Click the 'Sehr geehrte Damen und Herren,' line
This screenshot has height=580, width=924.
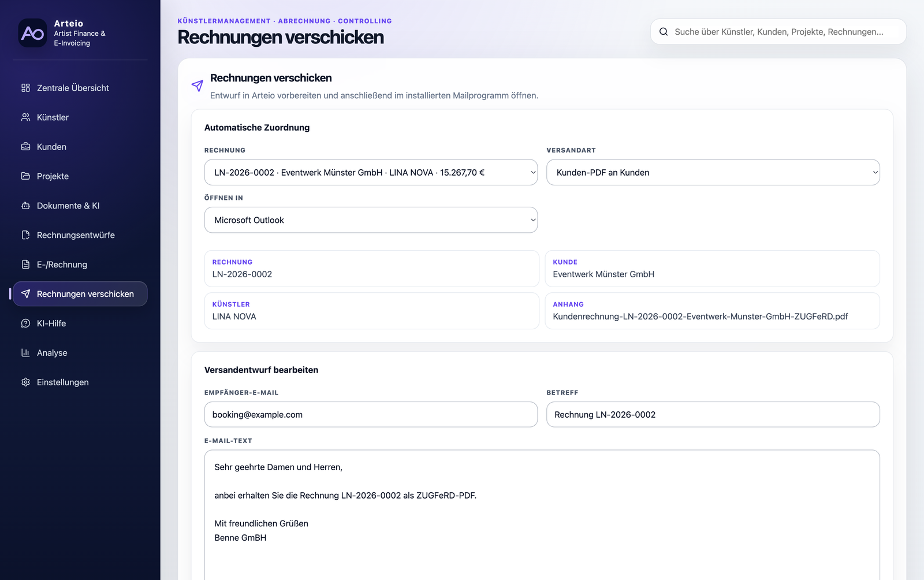[278, 467]
